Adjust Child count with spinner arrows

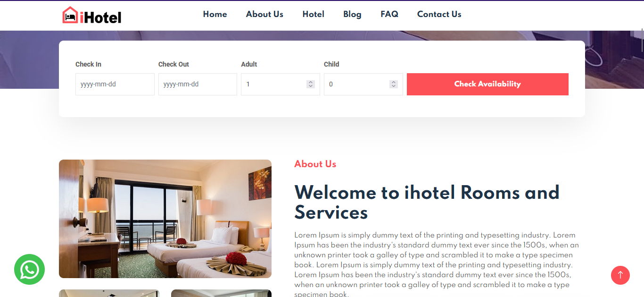(x=394, y=84)
